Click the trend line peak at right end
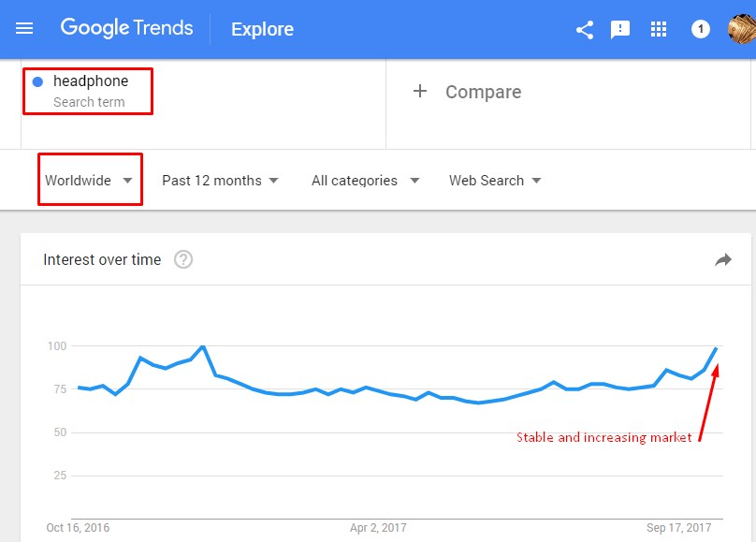756x542 pixels. (x=717, y=348)
